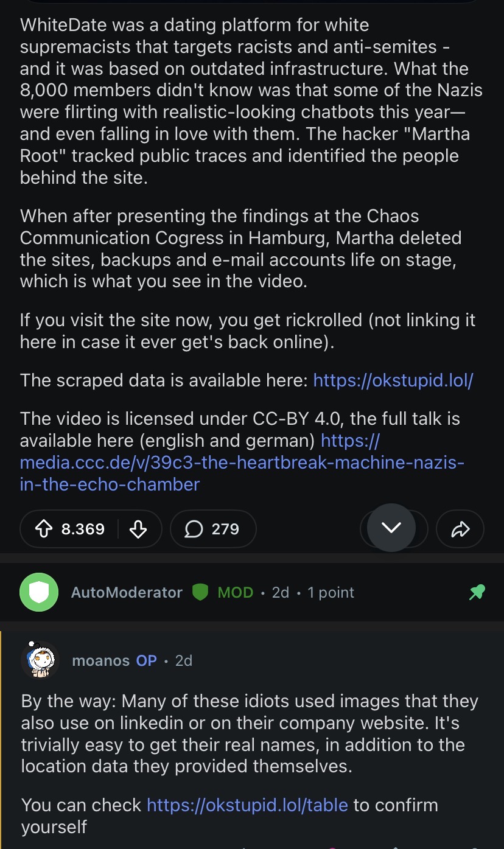The height and width of the screenshot is (849, 504).
Task: Open moanos's Snoo avatar
Action: pos(40,660)
